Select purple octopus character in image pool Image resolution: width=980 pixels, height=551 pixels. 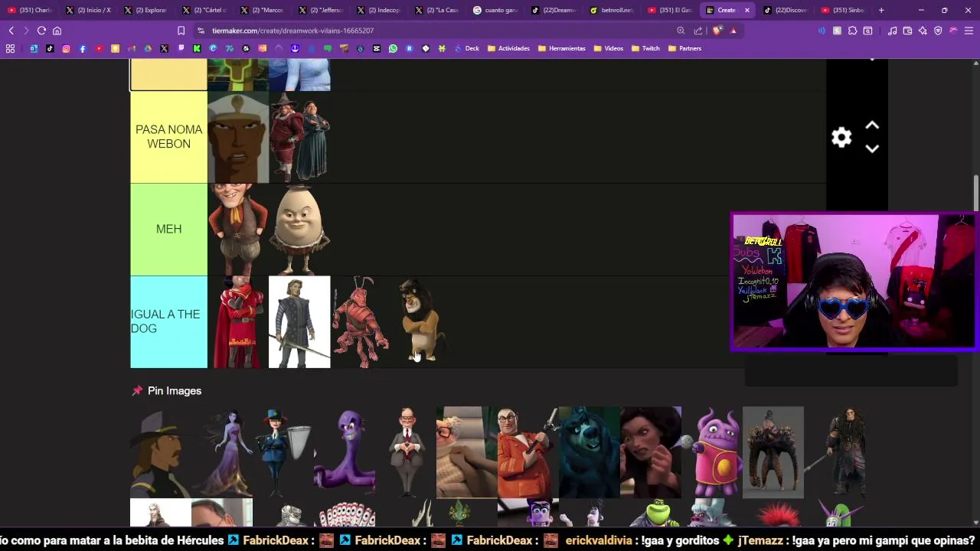tap(345, 452)
